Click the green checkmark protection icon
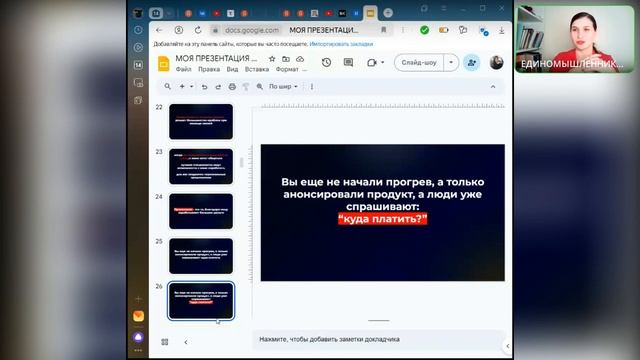The image size is (640, 360). 424,30
